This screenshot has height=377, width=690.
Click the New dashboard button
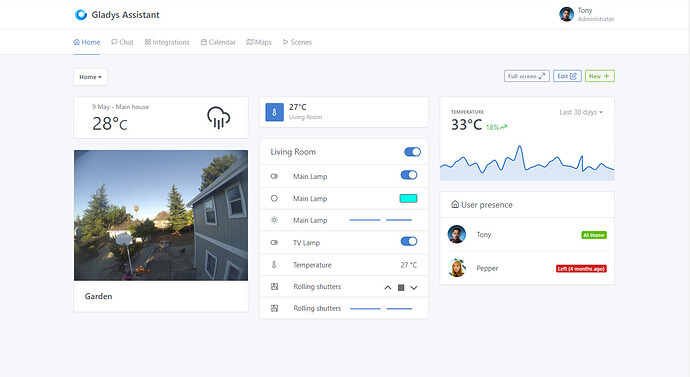coord(599,76)
